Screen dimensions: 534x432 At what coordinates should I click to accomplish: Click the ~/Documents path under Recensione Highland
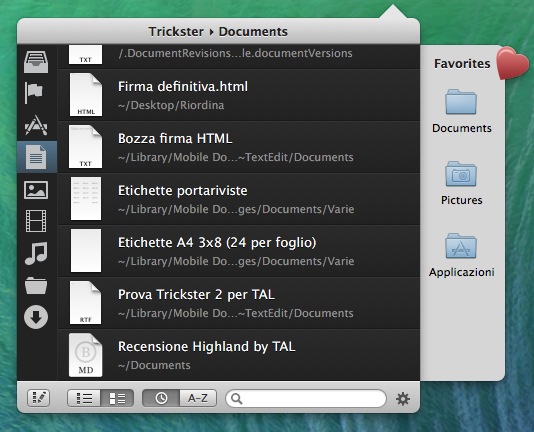pyautogui.click(x=154, y=365)
